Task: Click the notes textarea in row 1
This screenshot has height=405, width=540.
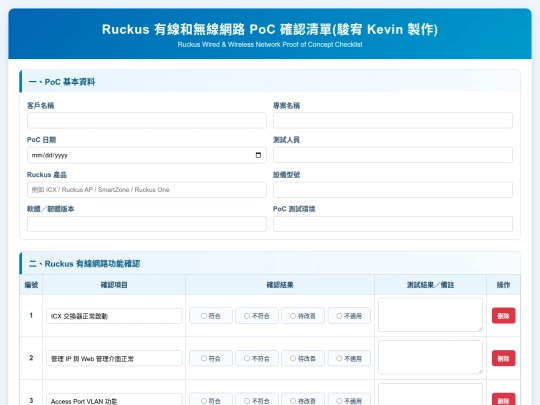Action: tap(430, 315)
